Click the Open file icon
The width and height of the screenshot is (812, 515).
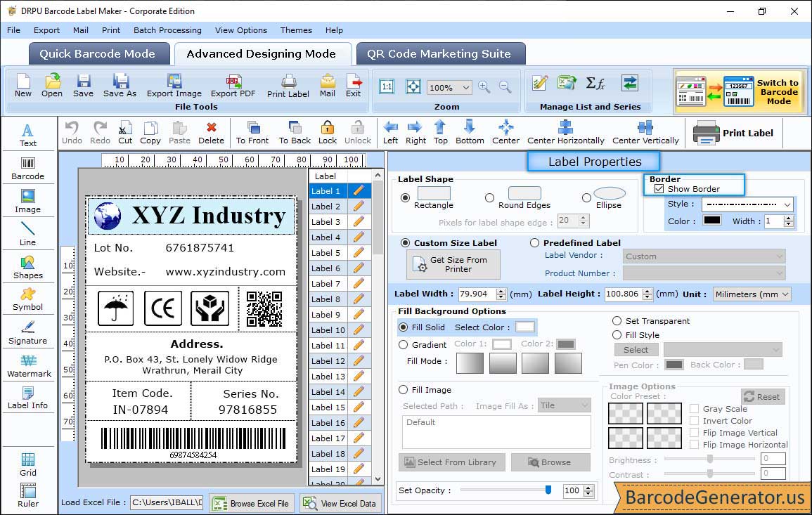pos(52,86)
